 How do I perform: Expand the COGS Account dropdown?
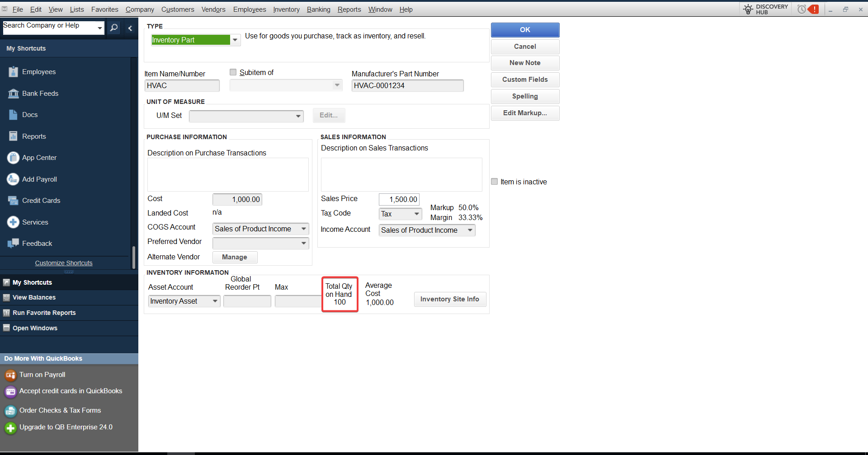coord(304,229)
